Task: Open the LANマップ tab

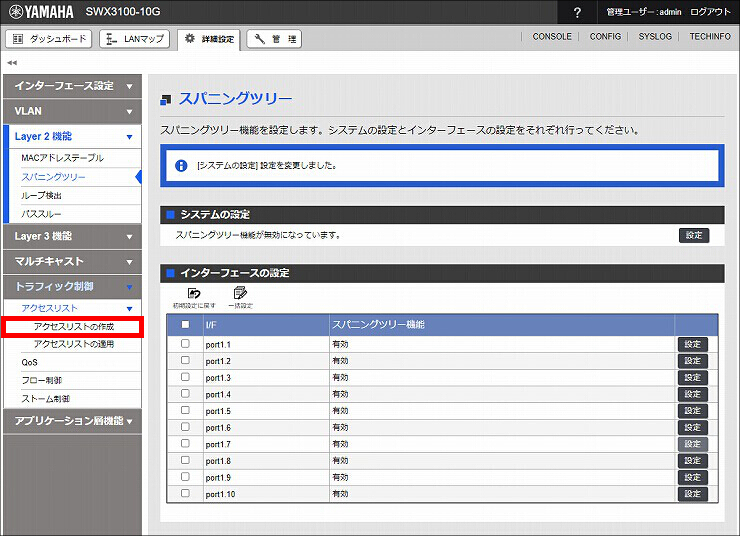Action: coord(135,39)
